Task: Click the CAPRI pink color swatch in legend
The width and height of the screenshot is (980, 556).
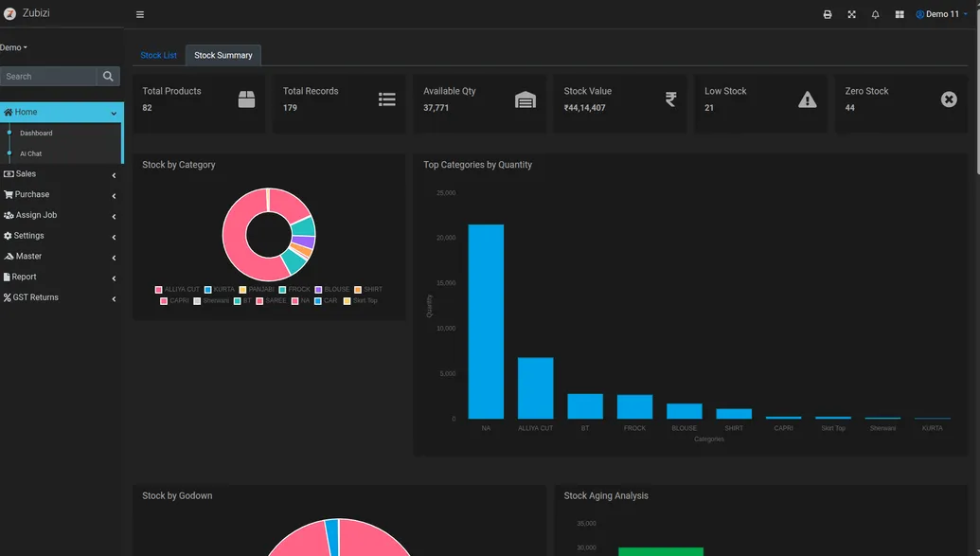Action: tap(163, 300)
